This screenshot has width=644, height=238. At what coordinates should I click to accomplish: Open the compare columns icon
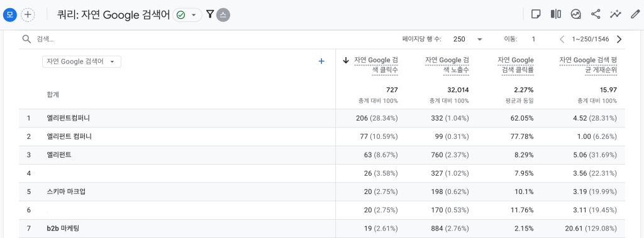click(x=556, y=14)
